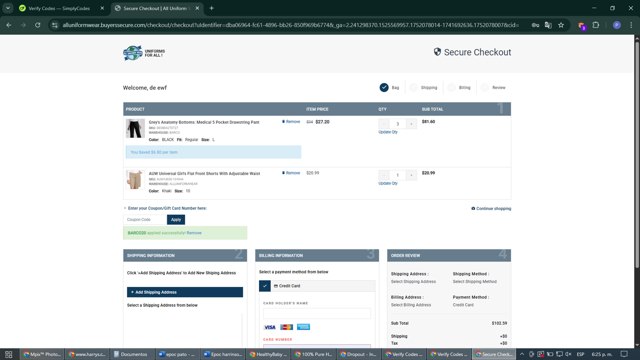The width and height of the screenshot is (640, 360).
Task: Click the American Express logo
Action: [x=303, y=327]
